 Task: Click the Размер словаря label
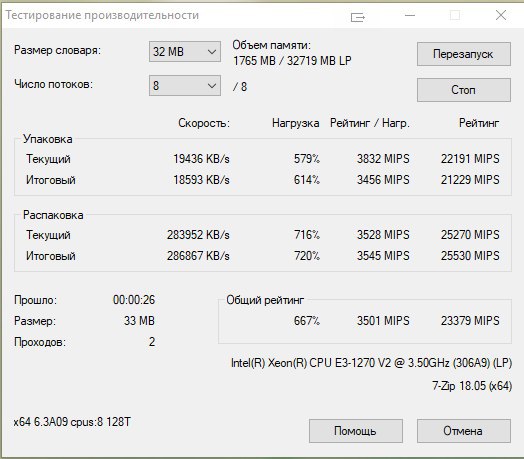pyautogui.click(x=57, y=50)
